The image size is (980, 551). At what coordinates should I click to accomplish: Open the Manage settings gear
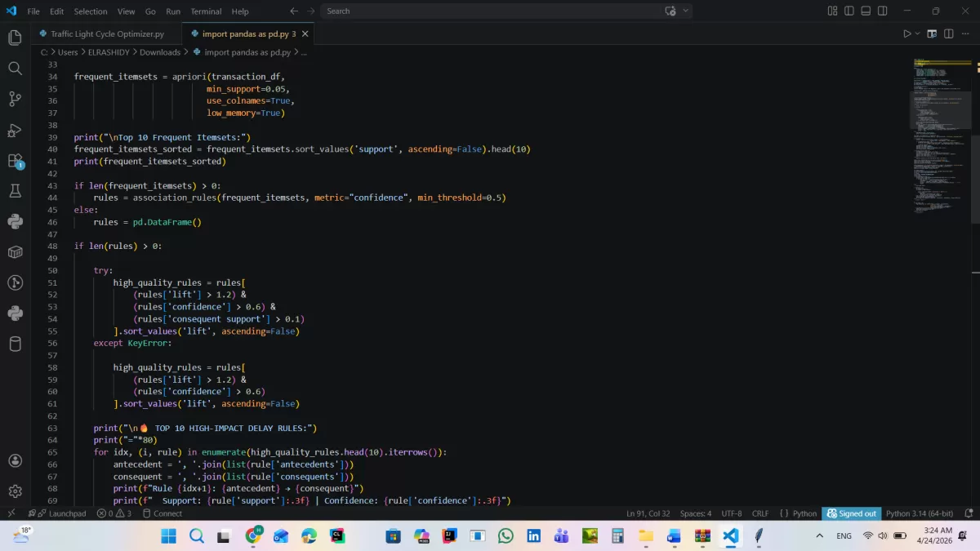[15, 491]
